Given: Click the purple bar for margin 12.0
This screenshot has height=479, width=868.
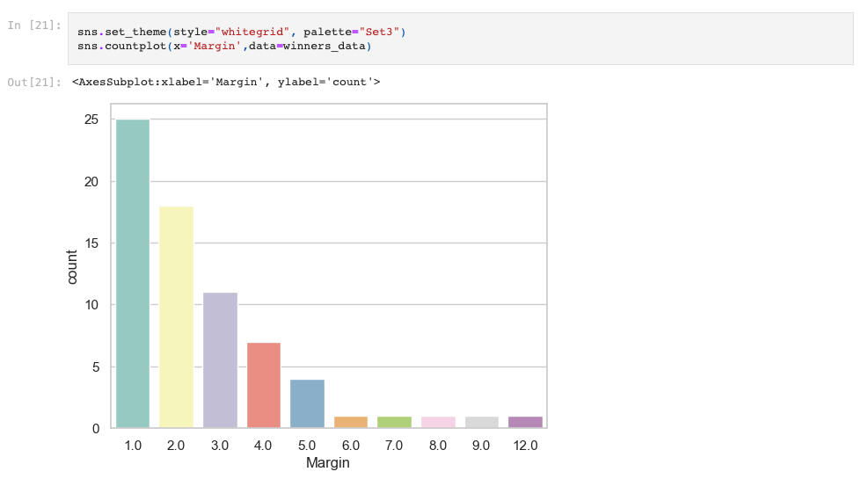Looking at the screenshot, I should click(525, 422).
